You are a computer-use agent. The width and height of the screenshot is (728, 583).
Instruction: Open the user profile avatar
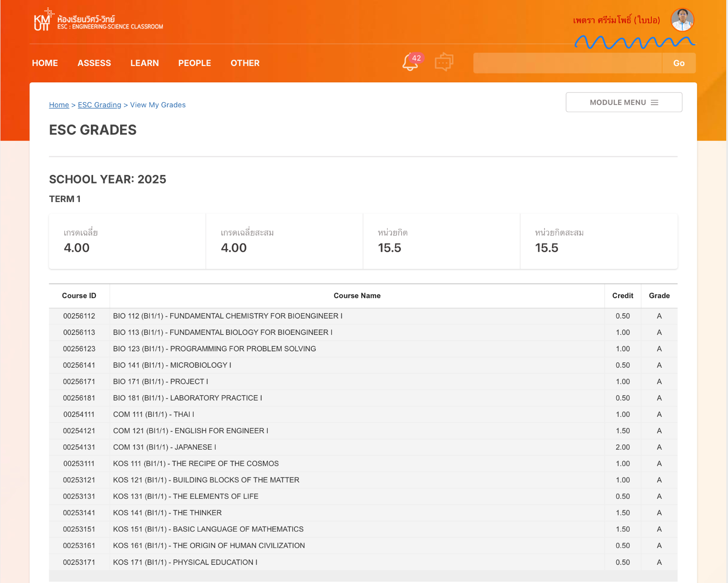[682, 20]
